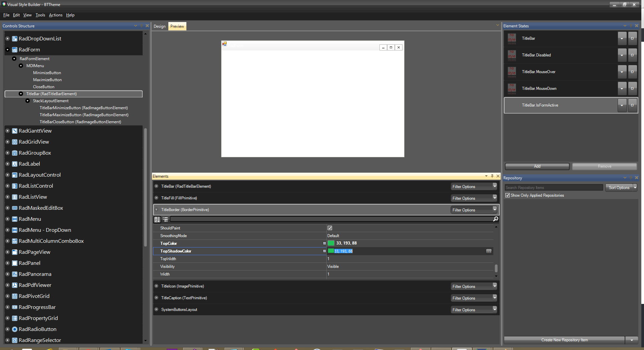Screen dimensions: 644x350
Task: Pin the Element States panel
Action: pos(631,26)
